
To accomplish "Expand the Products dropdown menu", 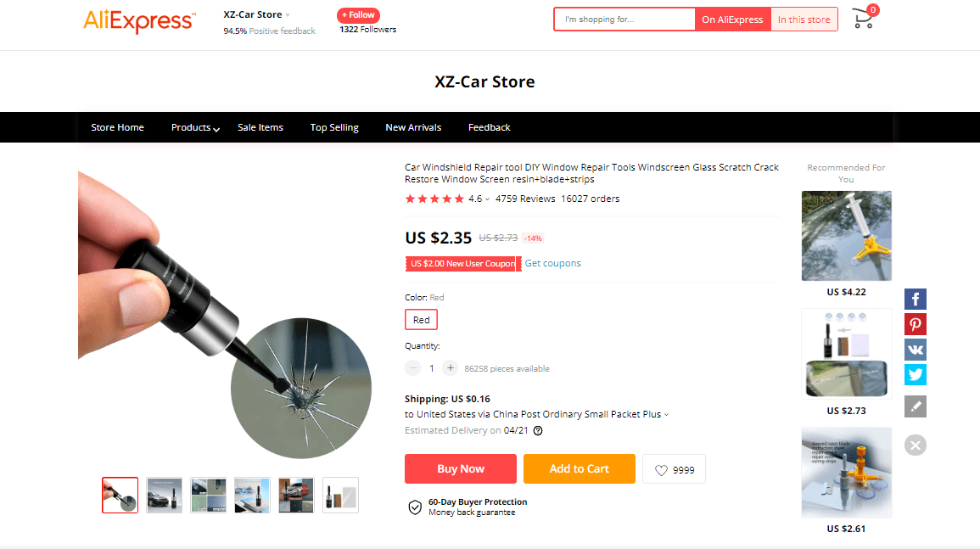I will (x=195, y=127).
